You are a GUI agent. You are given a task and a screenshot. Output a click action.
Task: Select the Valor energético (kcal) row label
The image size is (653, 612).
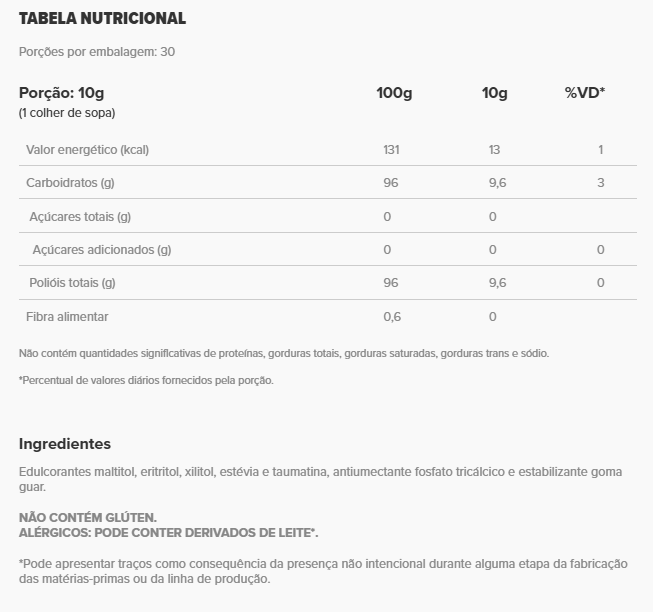coord(87,150)
